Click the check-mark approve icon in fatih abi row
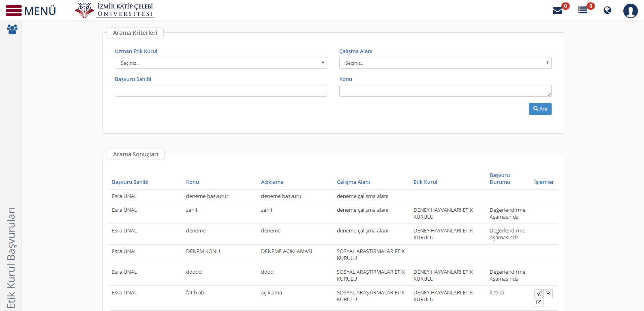Screen dimensions: 644x311 click(548, 294)
